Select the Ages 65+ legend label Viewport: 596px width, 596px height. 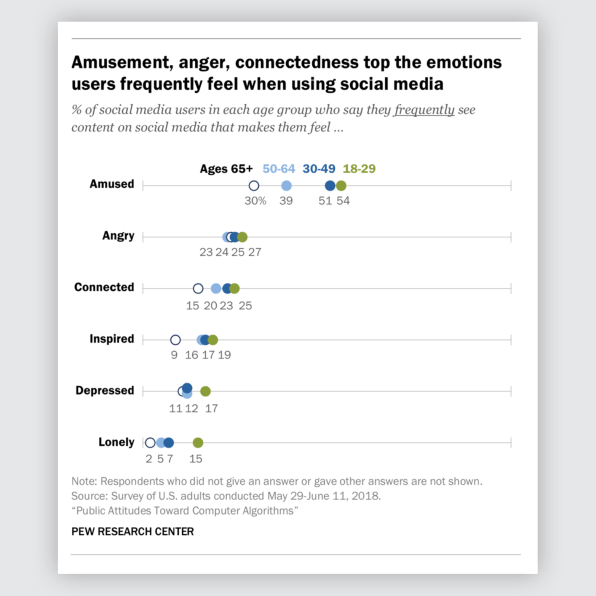tap(226, 168)
